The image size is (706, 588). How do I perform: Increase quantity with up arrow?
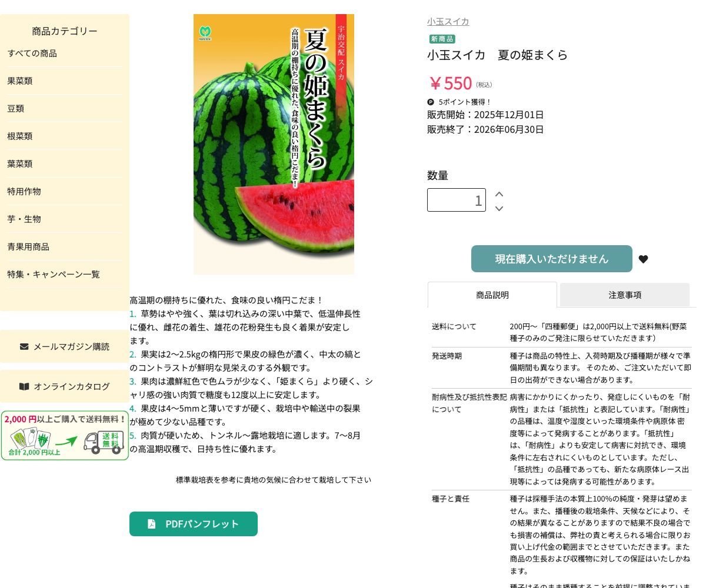tap(499, 194)
